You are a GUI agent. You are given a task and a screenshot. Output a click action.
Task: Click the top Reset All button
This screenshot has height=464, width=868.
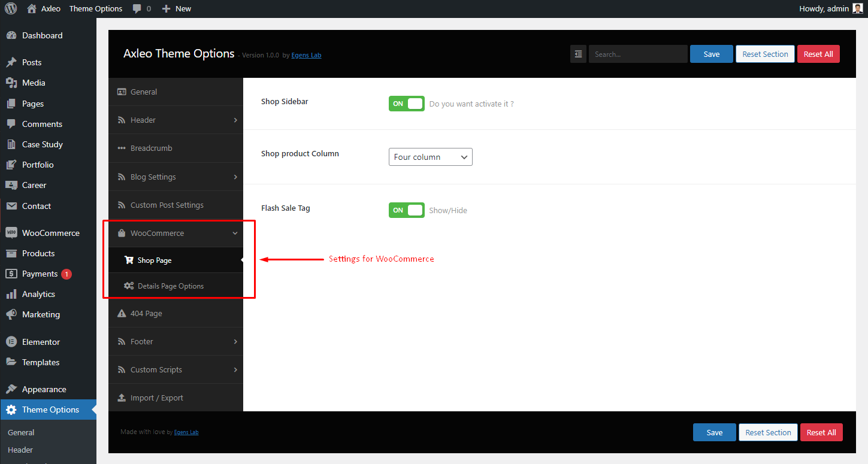(818, 54)
